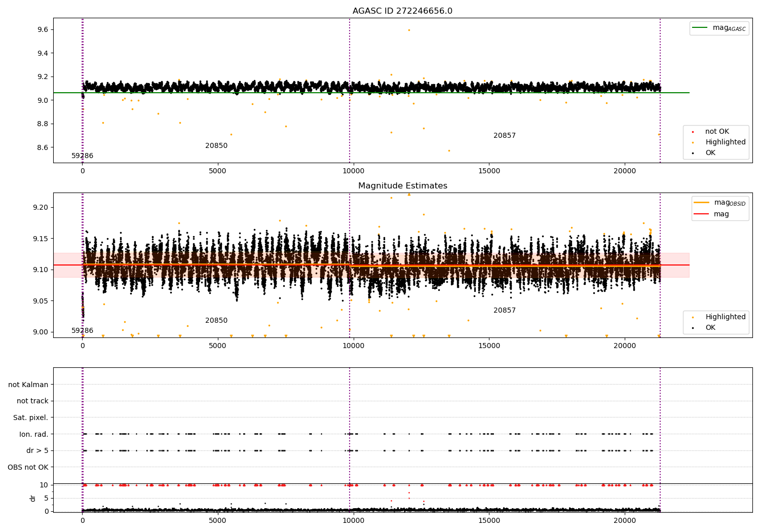This screenshot has width=760, height=532.
Task: Click the observation label 20857 in top plot
Action: coord(505,136)
